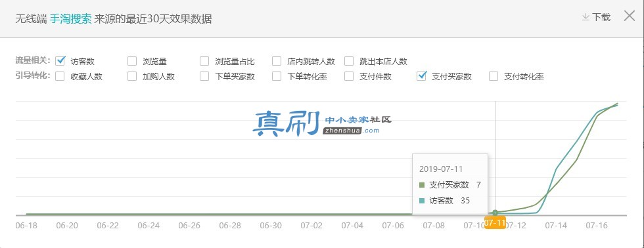Enable 收藏人数 metric checkbox
The height and width of the screenshot is (248, 644).
pyautogui.click(x=60, y=76)
